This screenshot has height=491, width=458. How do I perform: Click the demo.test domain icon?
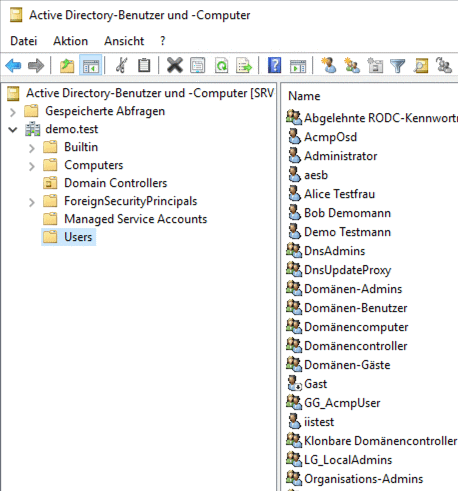tap(33, 129)
